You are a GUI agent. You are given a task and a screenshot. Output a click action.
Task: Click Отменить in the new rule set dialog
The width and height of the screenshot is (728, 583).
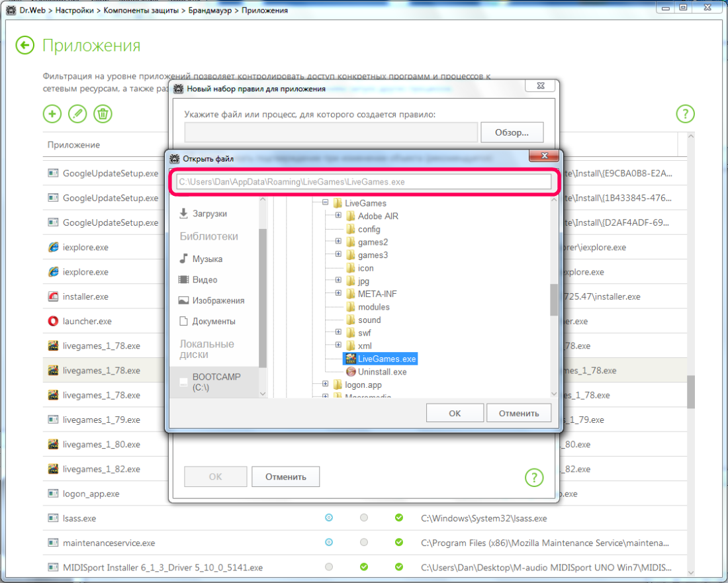pos(285,476)
